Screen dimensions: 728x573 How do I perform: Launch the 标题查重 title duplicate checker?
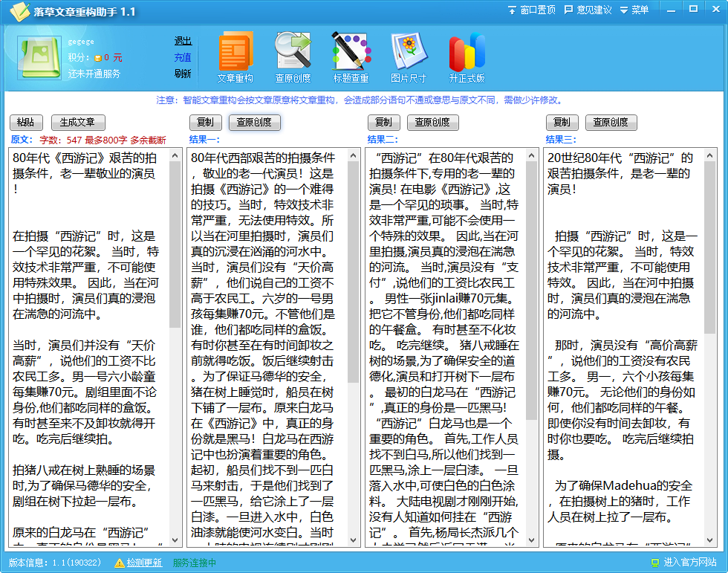[x=351, y=56]
